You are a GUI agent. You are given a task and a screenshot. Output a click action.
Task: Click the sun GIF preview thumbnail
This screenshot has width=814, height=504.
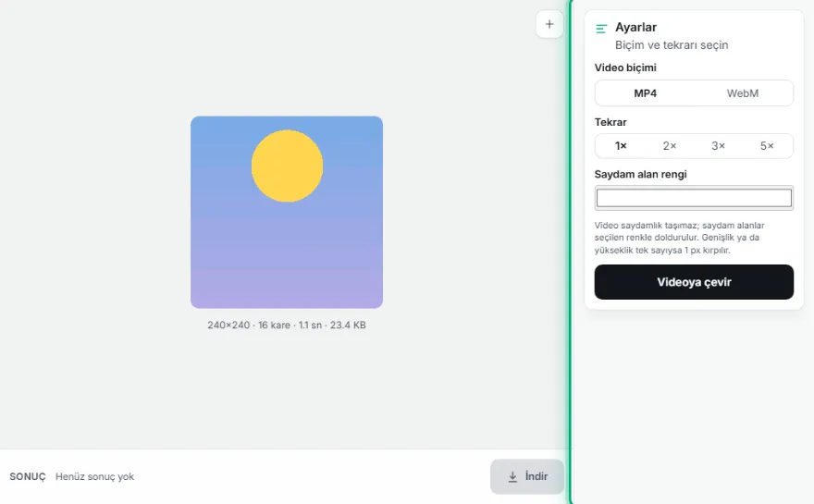point(287,213)
